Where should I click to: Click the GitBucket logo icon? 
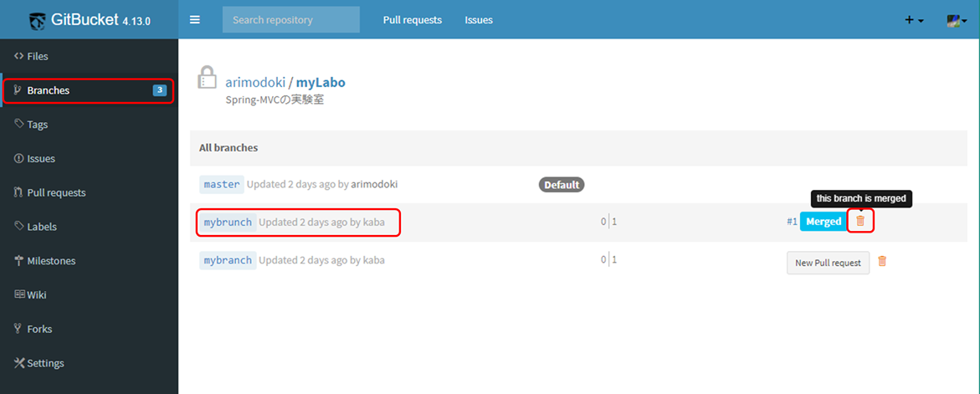click(38, 20)
